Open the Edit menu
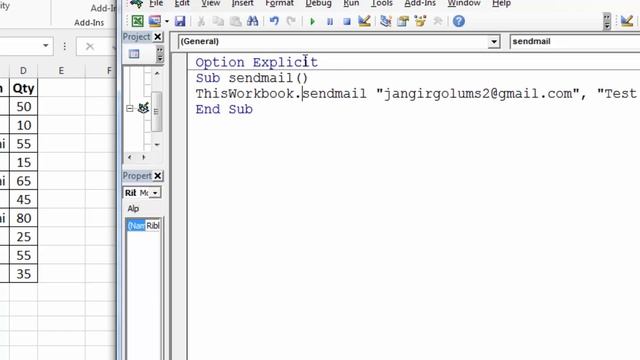The width and height of the screenshot is (640, 360). [182, 3]
